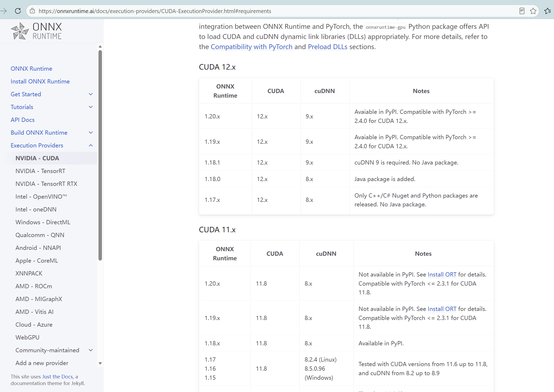554x392 pixels.
Task: Visit the Just the Docs link
Action: (x=58, y=377)
